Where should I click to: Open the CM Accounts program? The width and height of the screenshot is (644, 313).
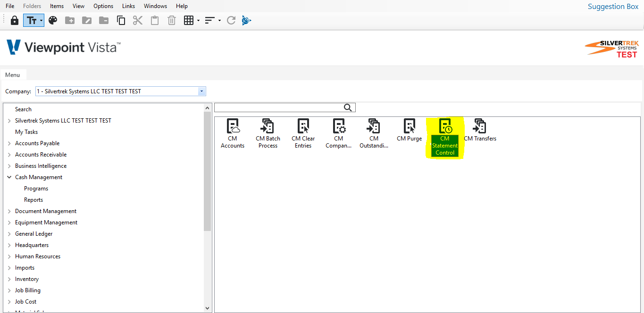[233, 134]
